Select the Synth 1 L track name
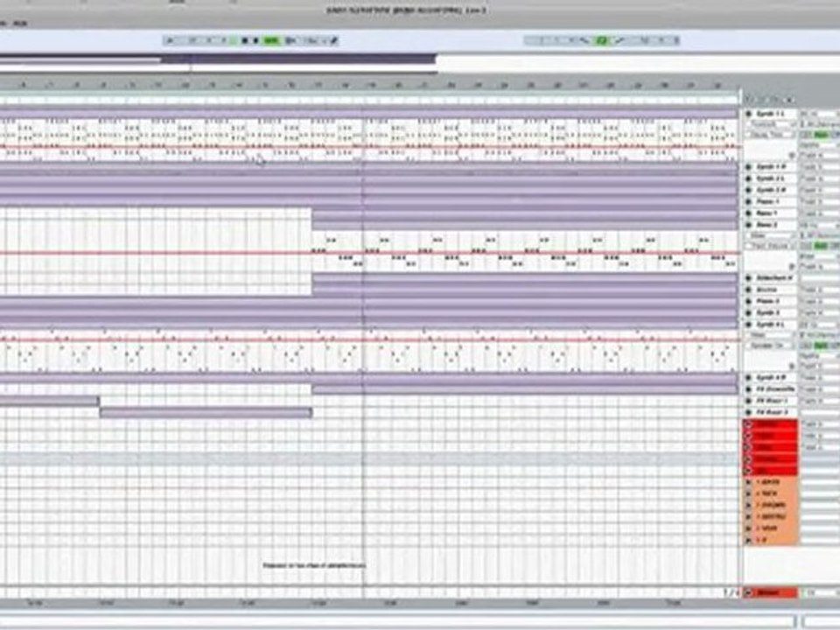Image resolution: width=840 pixels, height=630 pixels. (770, 114)
